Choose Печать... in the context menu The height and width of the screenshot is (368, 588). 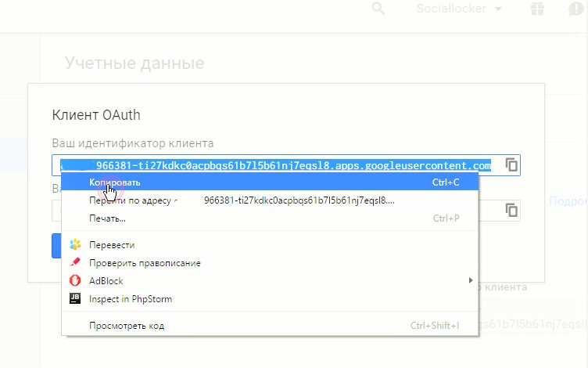(x=107, y=218)
